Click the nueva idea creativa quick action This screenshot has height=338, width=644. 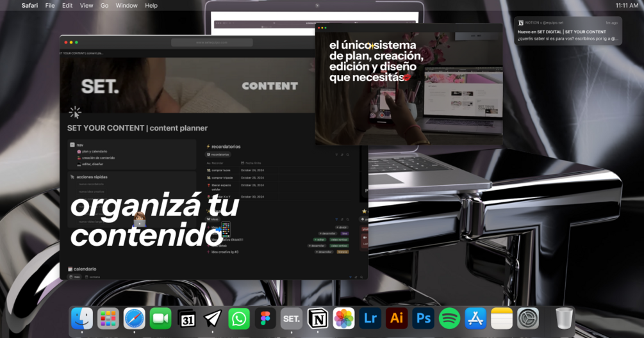pyautogui.click(x=91, y=191)
